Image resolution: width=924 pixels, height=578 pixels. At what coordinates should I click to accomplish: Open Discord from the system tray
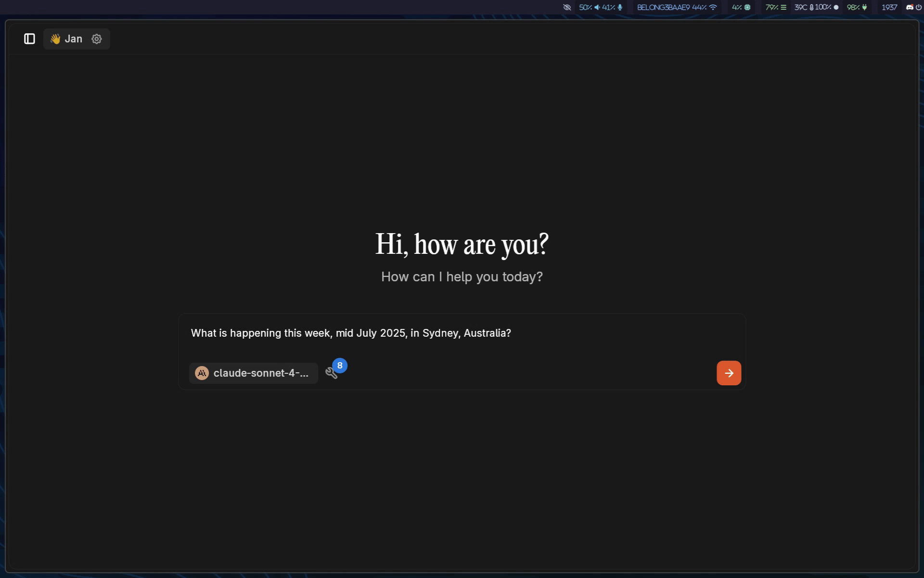coord(909,7)
